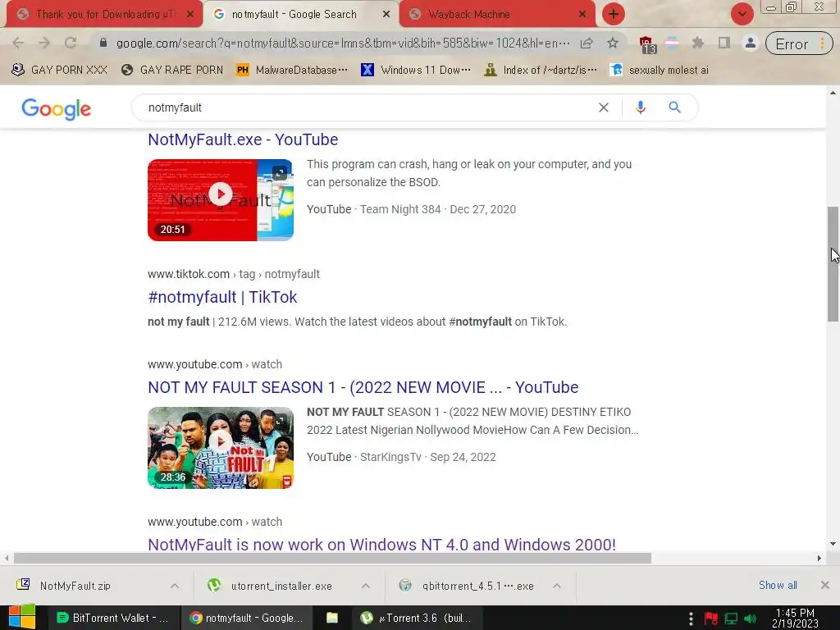This screenshot has width=840, height=630.
Task: Expand hidden tray icons dots
Action: click(x=691, y=619)
